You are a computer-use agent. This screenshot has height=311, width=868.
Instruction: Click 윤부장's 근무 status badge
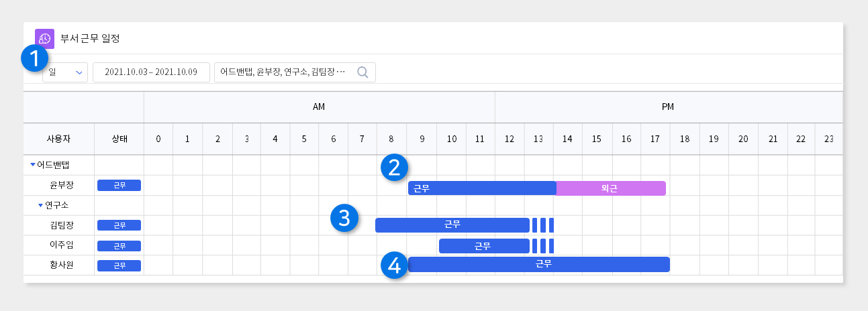click(119, 186)
